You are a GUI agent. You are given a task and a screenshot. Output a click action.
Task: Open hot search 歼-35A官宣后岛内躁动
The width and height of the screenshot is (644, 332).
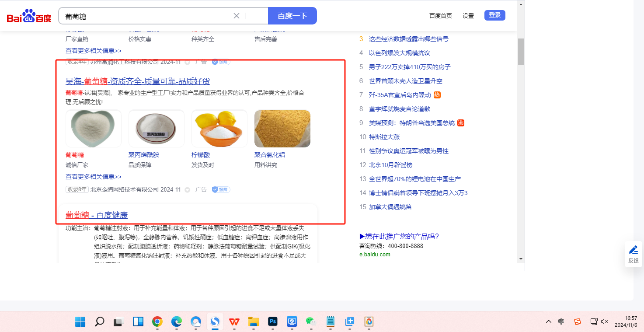click(x=400, y=95)
